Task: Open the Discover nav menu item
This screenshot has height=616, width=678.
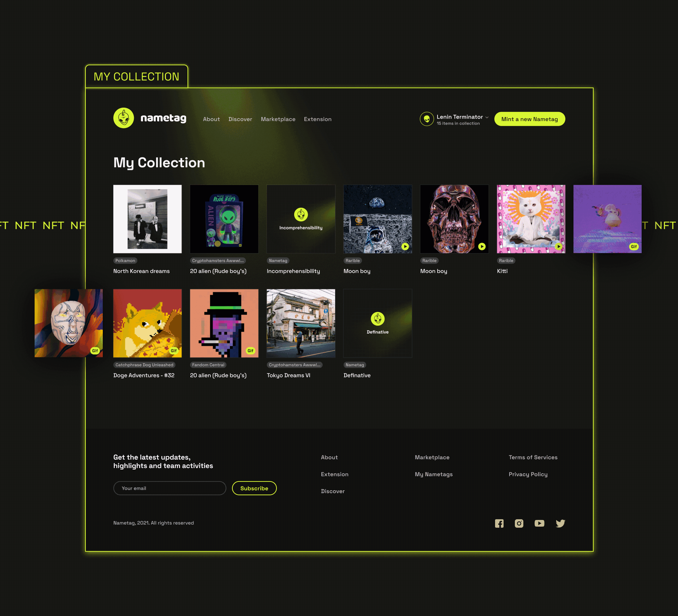Action: (240, 119)
